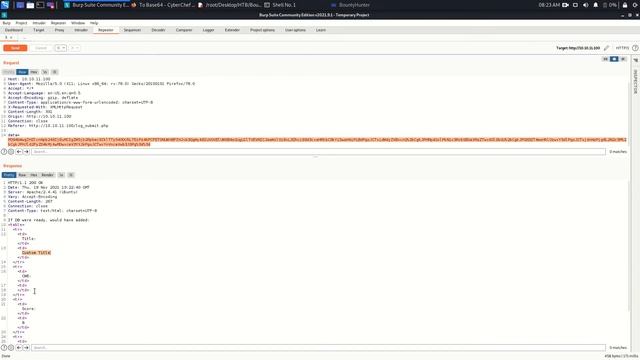Select Hex view in Response panel
This screenshot has height=360, width=640.
pos(34,175)
